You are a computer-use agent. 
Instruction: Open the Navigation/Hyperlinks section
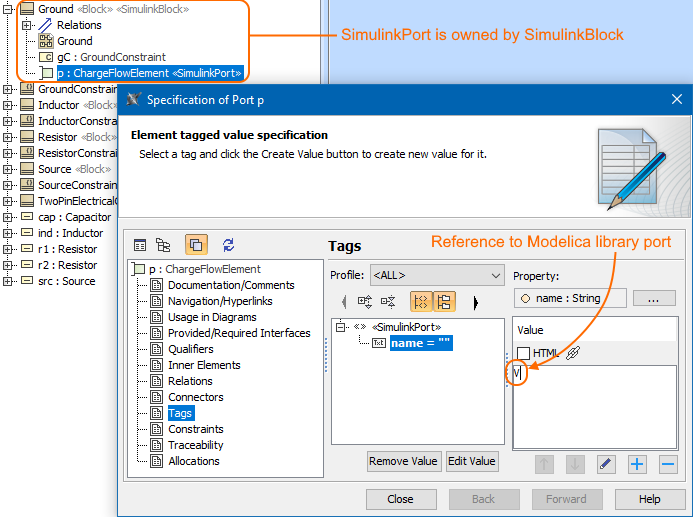click(220, 301)
